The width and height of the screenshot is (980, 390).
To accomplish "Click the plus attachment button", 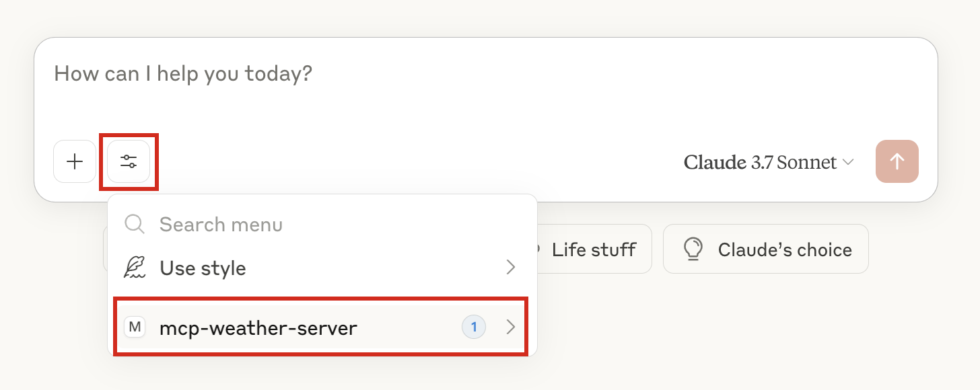I will click(75, 161).
